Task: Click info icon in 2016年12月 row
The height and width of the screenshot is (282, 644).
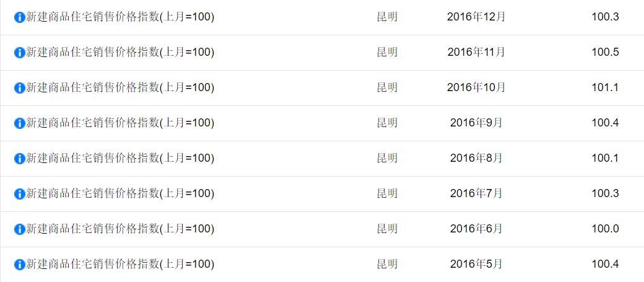Action: click(19, 17)
